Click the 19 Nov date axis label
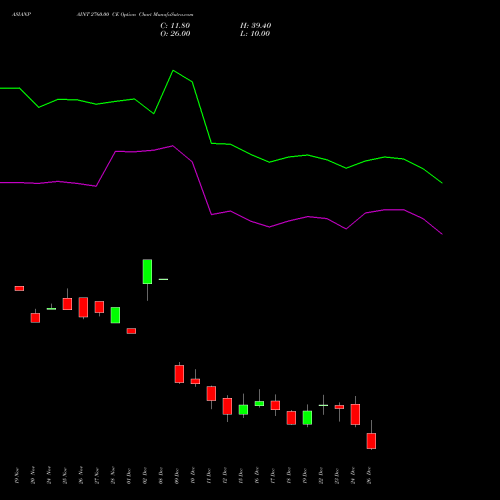 [17, 476]
